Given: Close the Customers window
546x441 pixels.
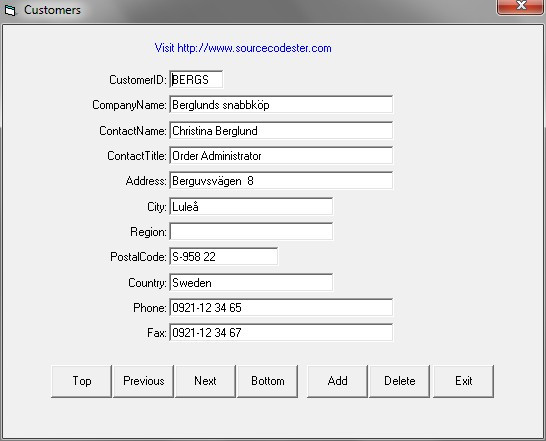Looking at the screenshot, I should pos(521,7).
